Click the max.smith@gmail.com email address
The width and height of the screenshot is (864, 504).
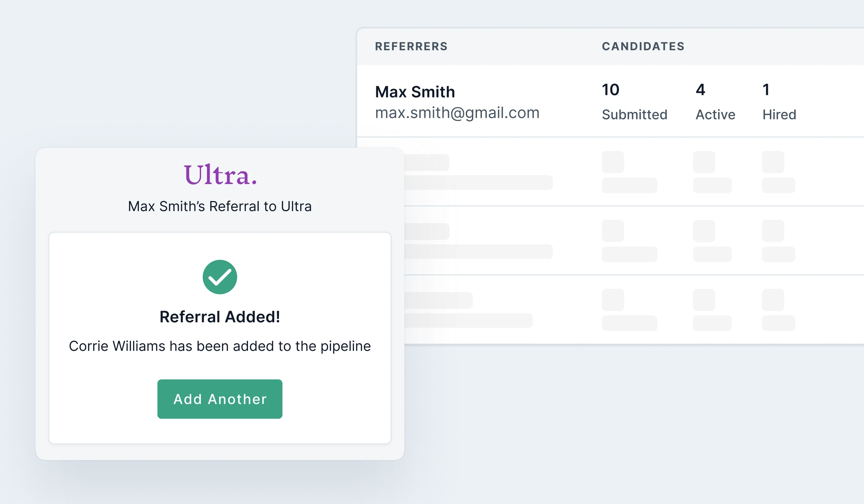(x=457, y=113)
